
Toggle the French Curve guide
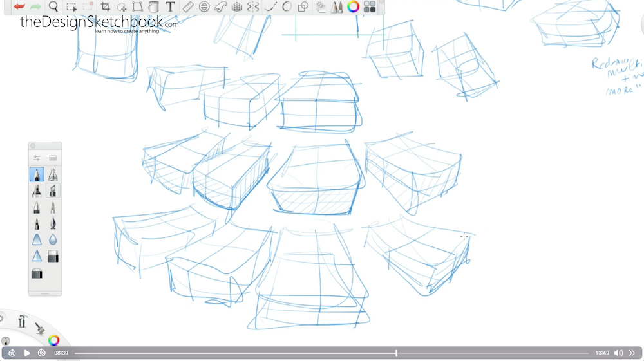(x=220, y=6)
